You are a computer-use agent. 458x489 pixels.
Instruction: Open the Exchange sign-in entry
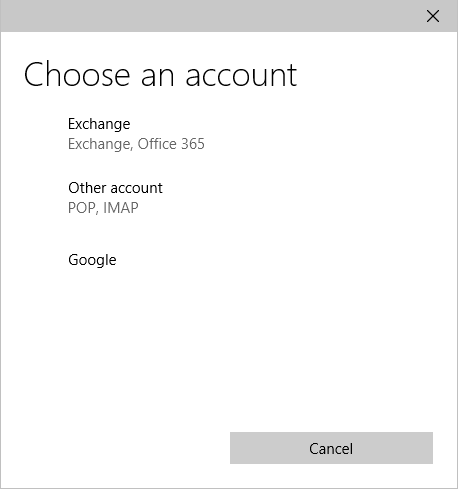[229, 134]
